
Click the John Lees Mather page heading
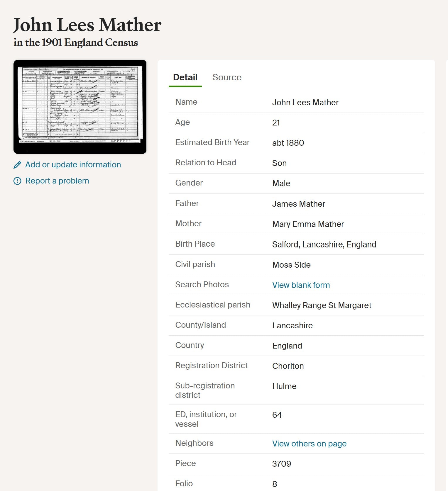coord(87,25)
